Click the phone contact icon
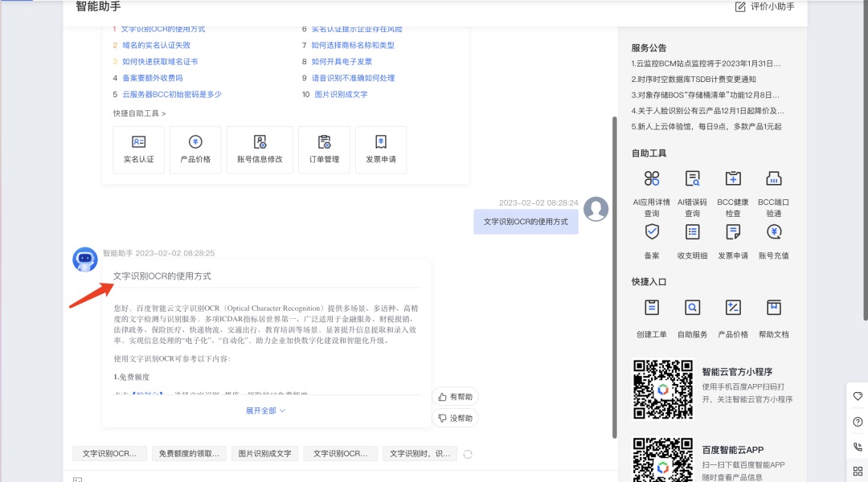 click(x=858, y=447)
